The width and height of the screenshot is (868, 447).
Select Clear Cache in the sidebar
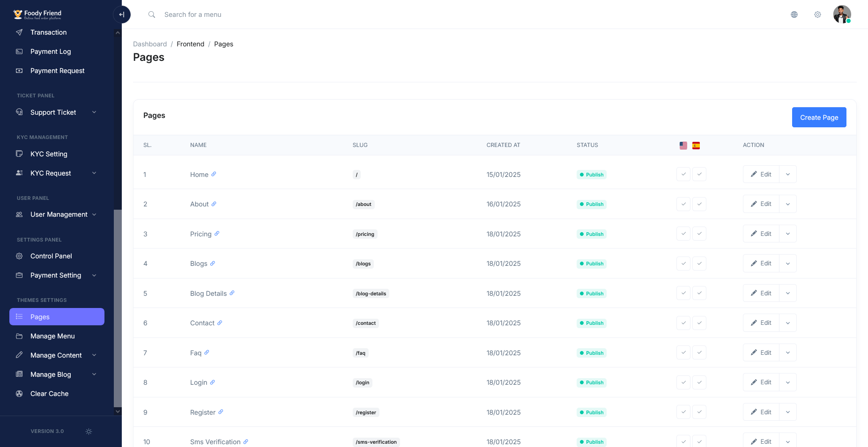coord(57,394)
